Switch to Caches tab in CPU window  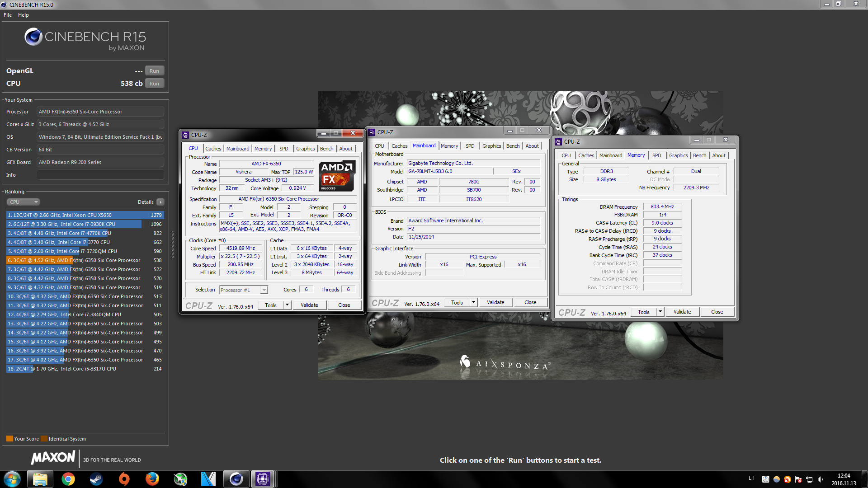coord(213,149)
